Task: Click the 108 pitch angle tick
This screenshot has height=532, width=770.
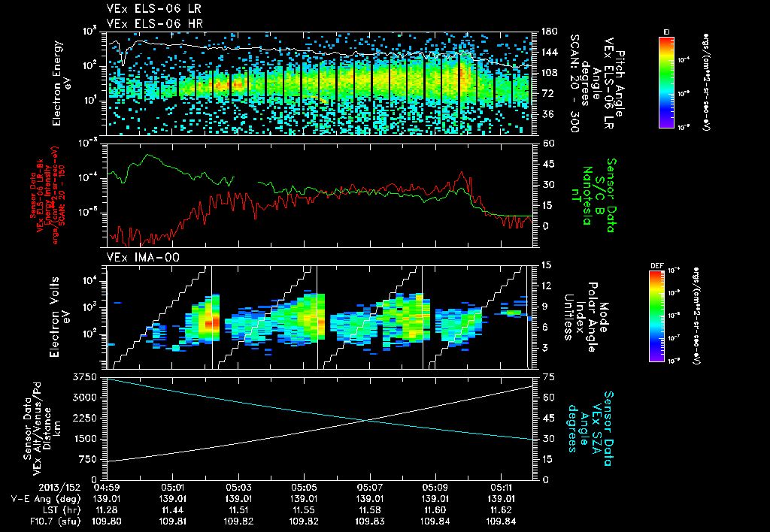Action: 550,73
